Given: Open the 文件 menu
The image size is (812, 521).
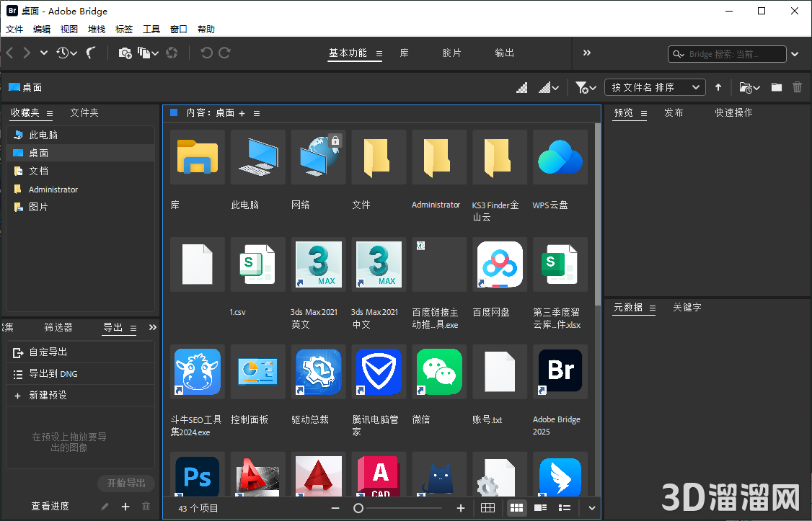Looking at the screenshot, I should (14, 29).
